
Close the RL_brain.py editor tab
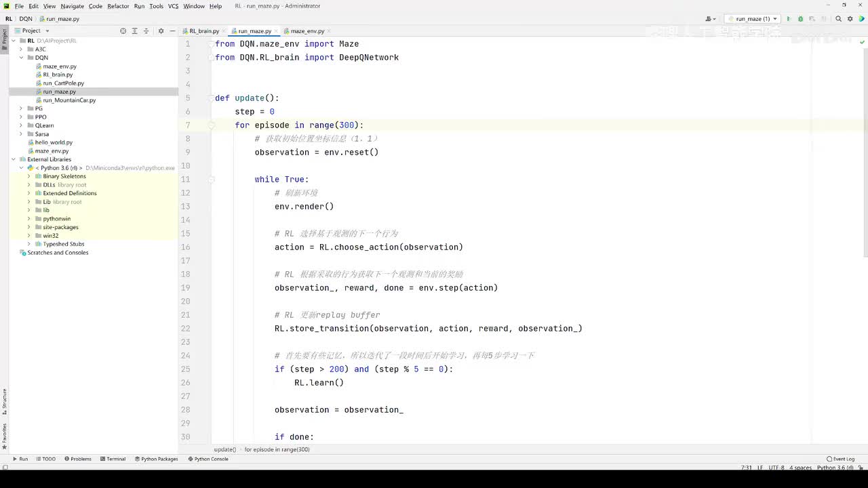click(x=224, y=31)
